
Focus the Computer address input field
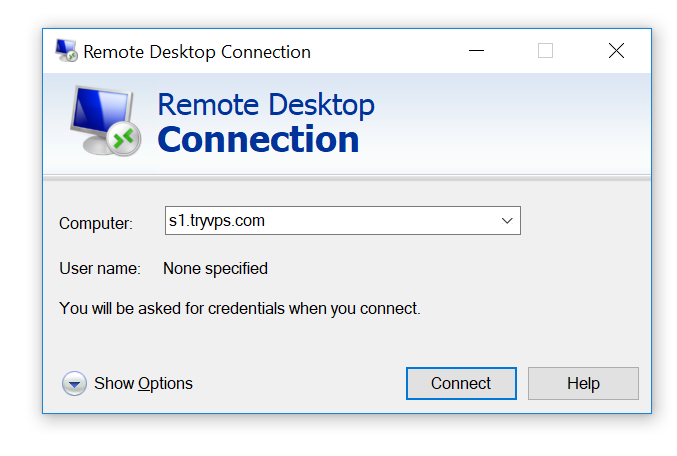point(343,221)
